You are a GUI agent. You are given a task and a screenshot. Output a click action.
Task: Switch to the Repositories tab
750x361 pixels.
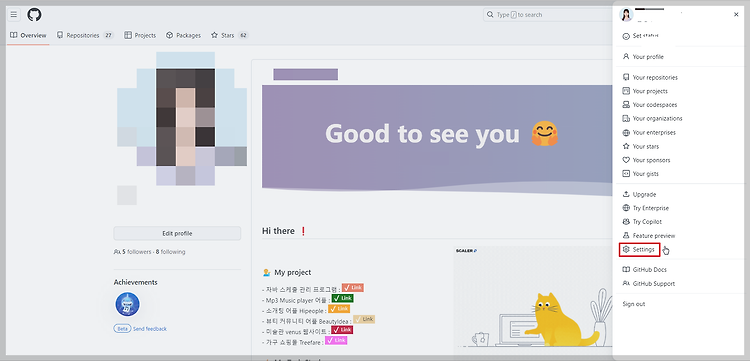point(85,35)
